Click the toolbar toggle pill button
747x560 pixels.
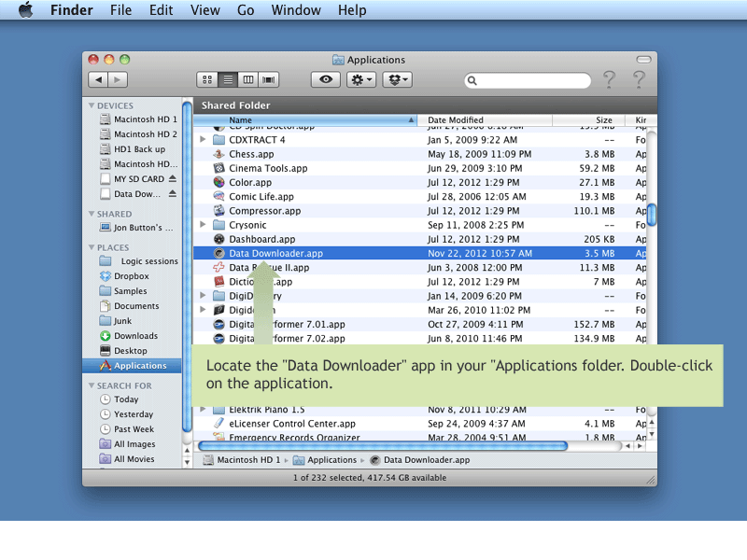[x=643, y=60]
